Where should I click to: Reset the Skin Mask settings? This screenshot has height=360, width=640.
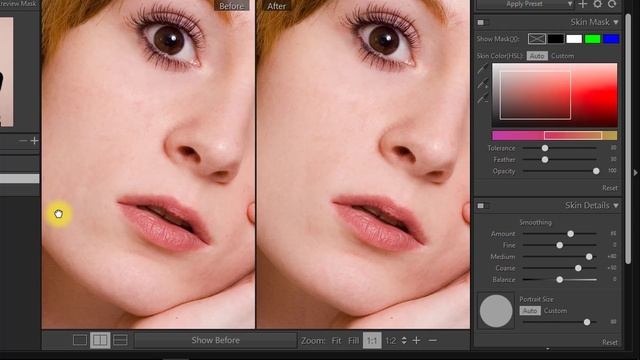tap(610, 188)
